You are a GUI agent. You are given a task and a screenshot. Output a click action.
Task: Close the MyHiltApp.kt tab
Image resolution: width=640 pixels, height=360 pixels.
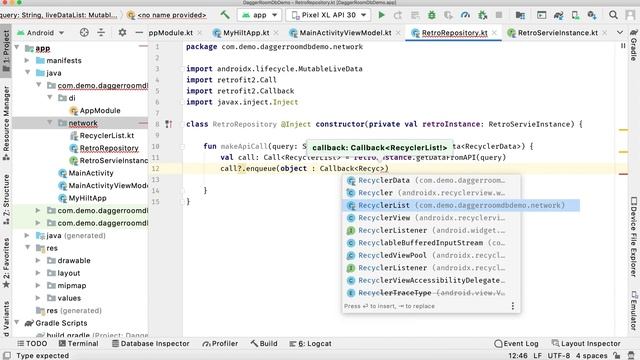point(276,33)
